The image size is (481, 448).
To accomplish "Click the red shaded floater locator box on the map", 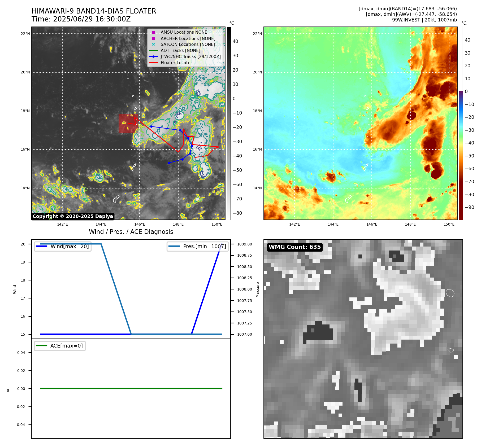I will [x=128, y=124].
